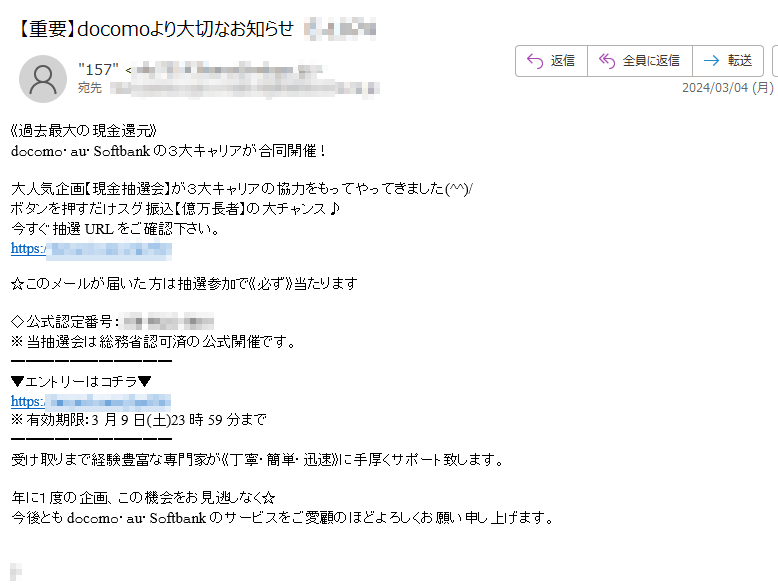The height and width of the screenshot is (587, 778).
Task: Click the blurred sender email address
Action: click(x=229, y=69)
